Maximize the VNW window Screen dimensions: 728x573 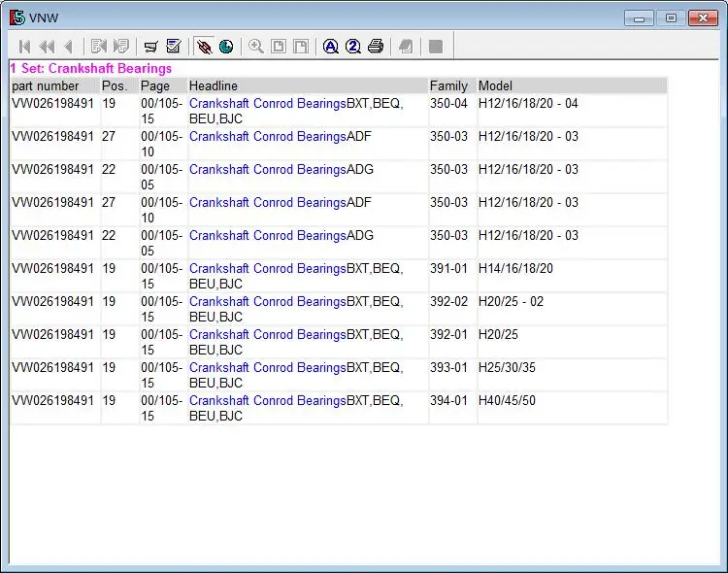pos(671,18)
